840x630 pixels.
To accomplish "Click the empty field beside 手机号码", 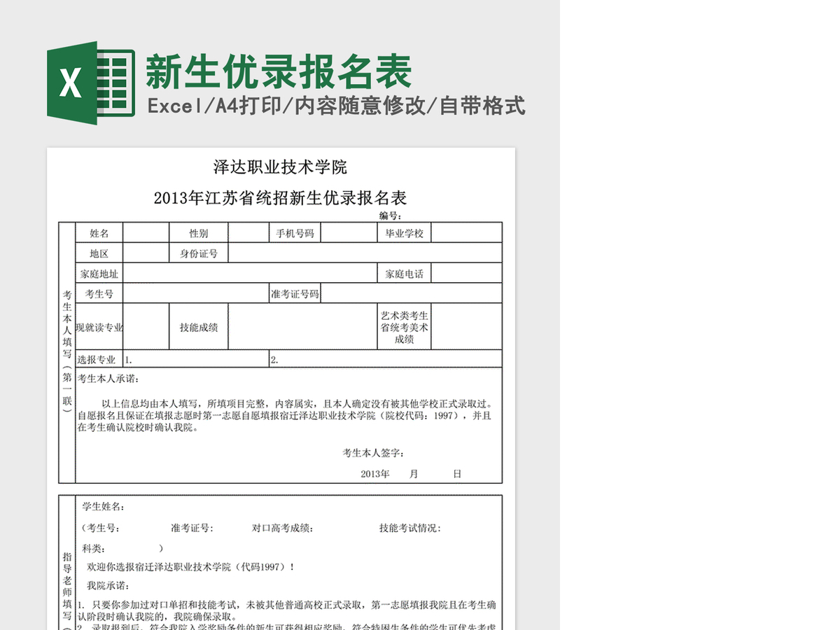I will click(349, 233).
